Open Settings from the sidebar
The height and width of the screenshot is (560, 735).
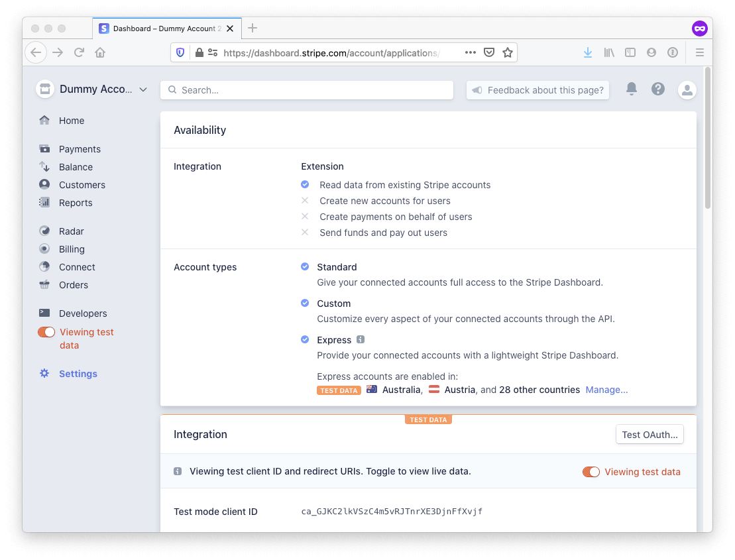pyautogui.click(x=78, y=373)
